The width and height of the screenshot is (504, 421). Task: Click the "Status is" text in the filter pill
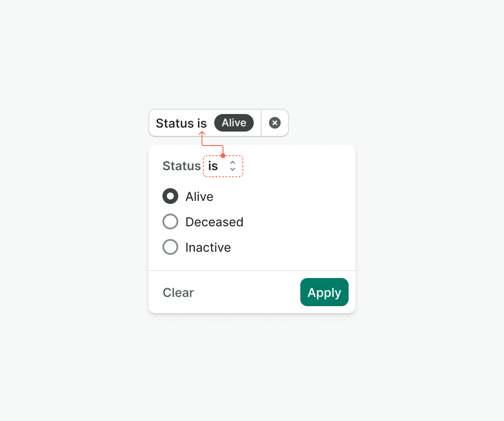[181, 123]
